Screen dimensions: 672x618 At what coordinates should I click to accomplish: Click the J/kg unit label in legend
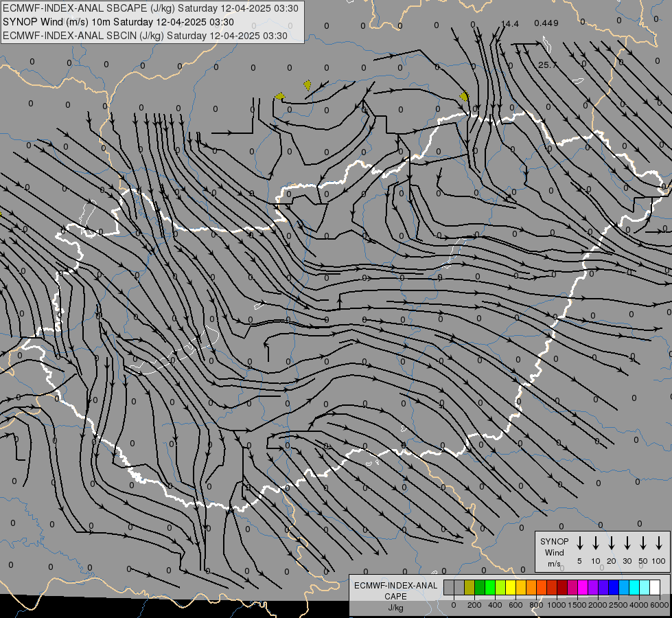click(x=395, y=608)
